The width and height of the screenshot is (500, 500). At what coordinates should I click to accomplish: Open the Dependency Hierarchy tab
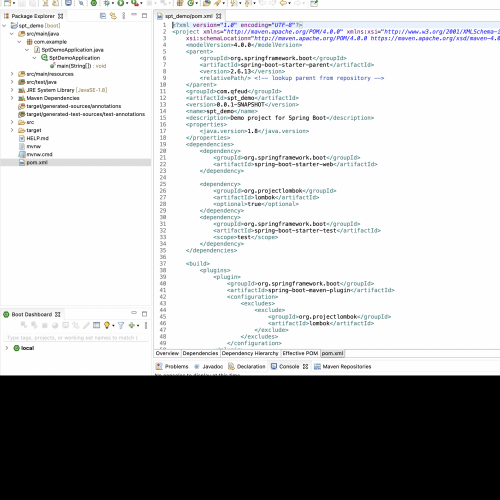(x=250, y=353)
